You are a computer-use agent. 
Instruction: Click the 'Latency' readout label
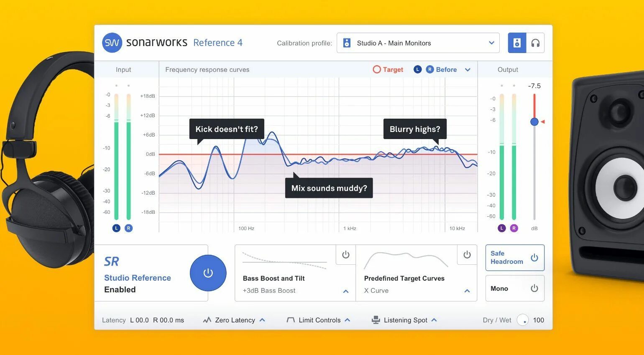[x=114, y=320]
